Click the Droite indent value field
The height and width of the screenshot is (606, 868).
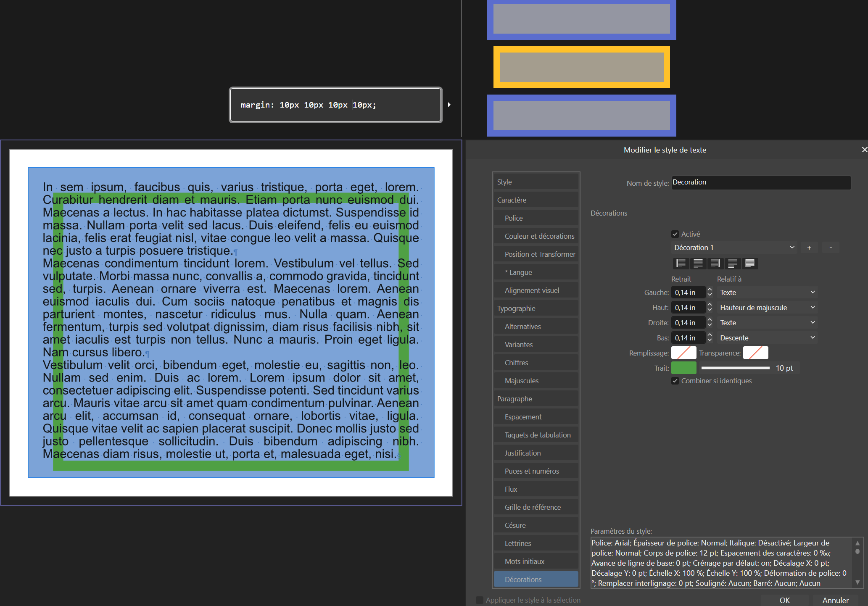688,323
